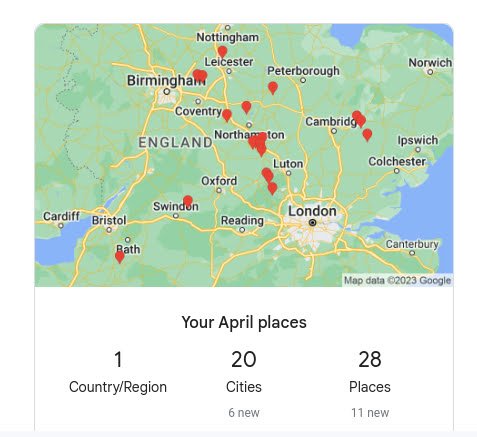Select the Reading city marker dot

(242, 230)
